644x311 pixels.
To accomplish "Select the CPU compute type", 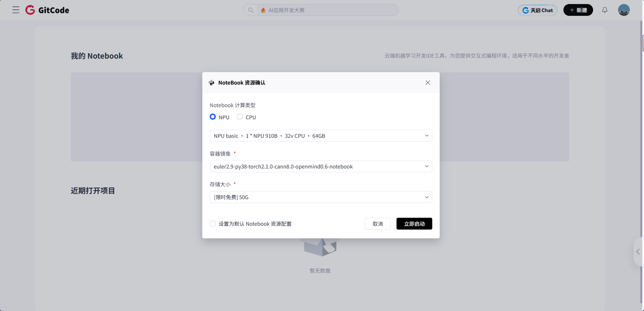I will (240, 117).
